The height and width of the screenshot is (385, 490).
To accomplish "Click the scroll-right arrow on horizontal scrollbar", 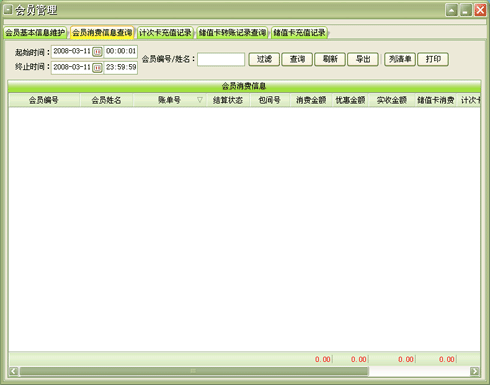I will click(474, 371).
